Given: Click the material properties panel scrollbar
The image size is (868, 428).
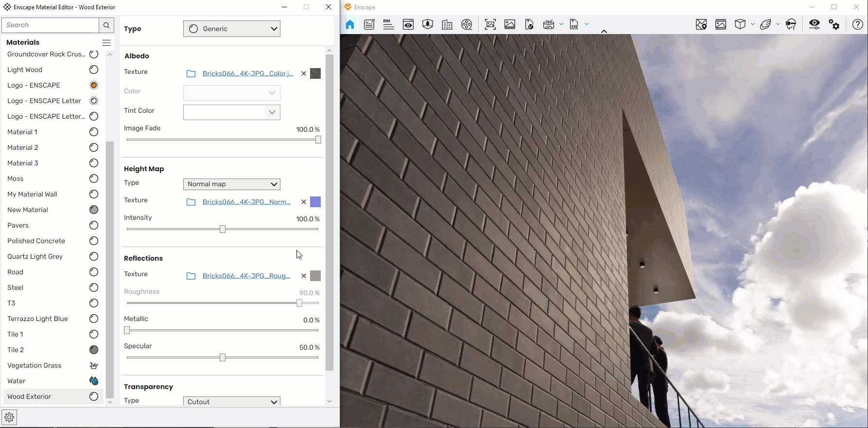Looking at the screenshot, I should pos(330,213).
